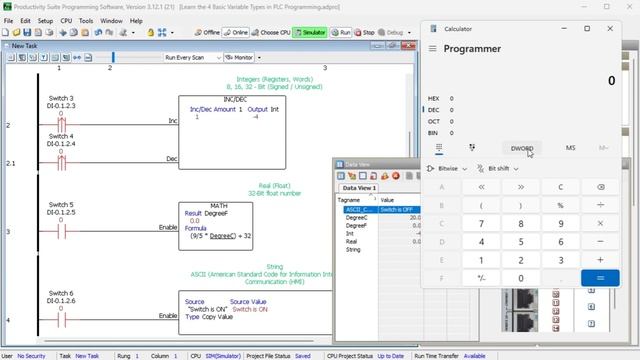640x360 pixels.
Task: Click the Offline button
Action: (x=207, y=32)
